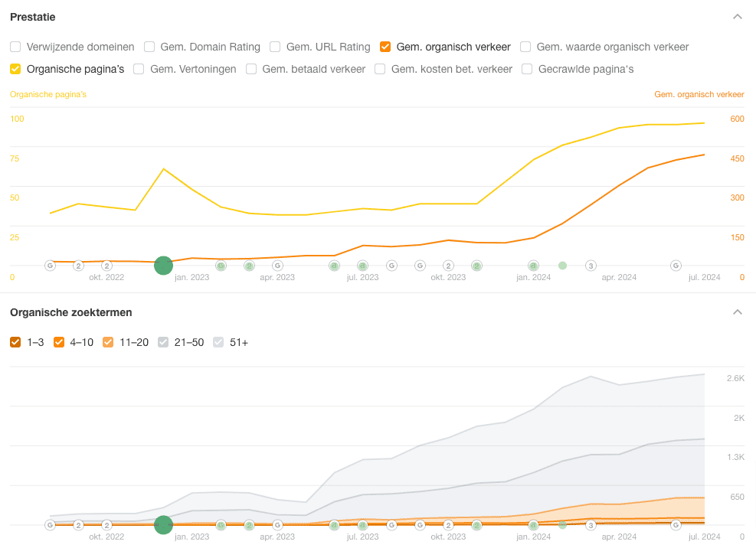Click the rightmost Google 'G' marker in Prestatie chart
Image resolution: width=756 pixels, height=548 pixels.
(676, 266)
